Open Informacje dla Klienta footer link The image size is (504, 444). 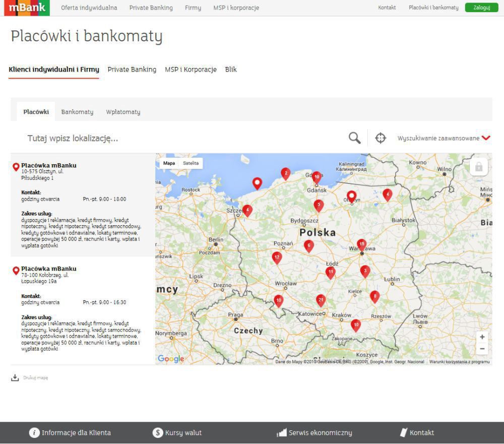point(76,433)
